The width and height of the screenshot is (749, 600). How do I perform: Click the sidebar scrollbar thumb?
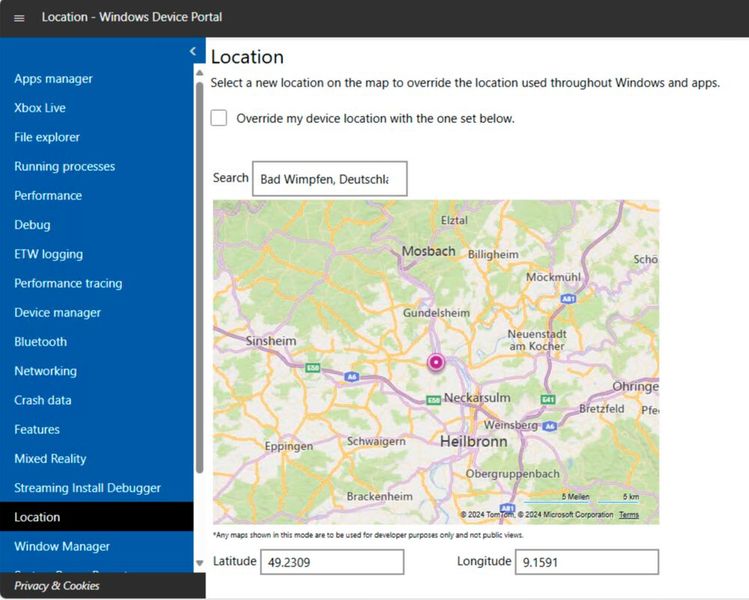point(200,277)
